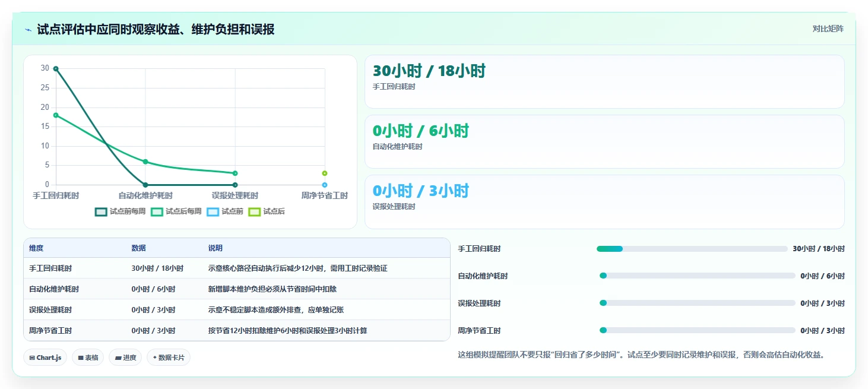Select the 自动化维护耗时 table row cell
Viewport: 868px width, 389px height.
click(x=54, y=289)
